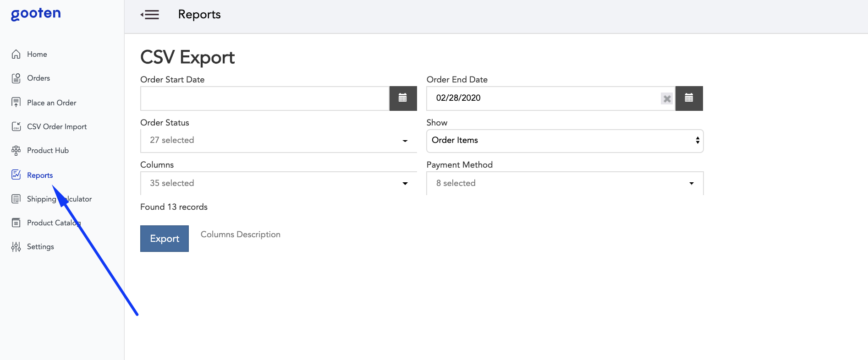
Task: Open the Order End Date calendar picker
Action: coord(689,98)
